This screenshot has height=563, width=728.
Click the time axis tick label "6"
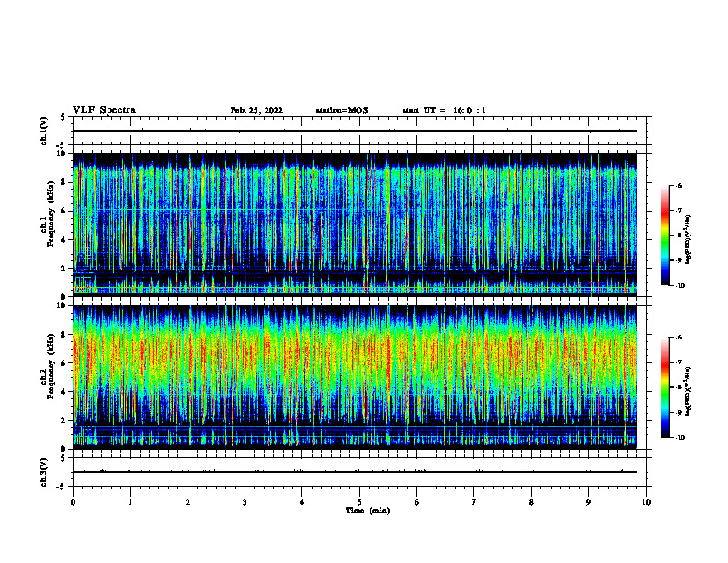point(417,502)
